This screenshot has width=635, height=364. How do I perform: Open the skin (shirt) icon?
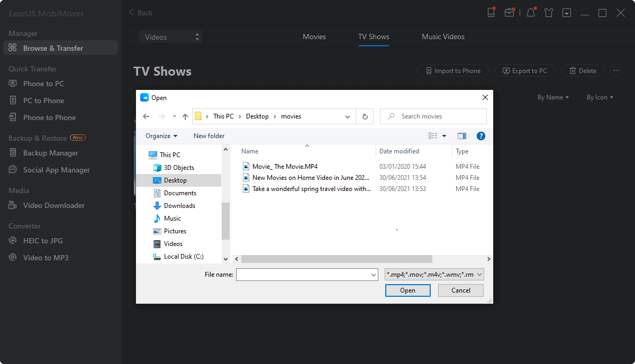pos(549,13)
